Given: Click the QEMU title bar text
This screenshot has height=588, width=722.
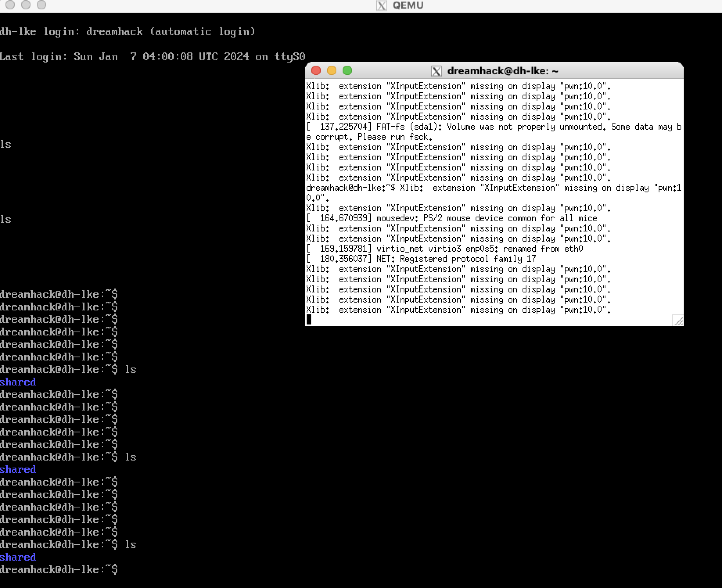Looking at the screenshot, I should (408, 5).
